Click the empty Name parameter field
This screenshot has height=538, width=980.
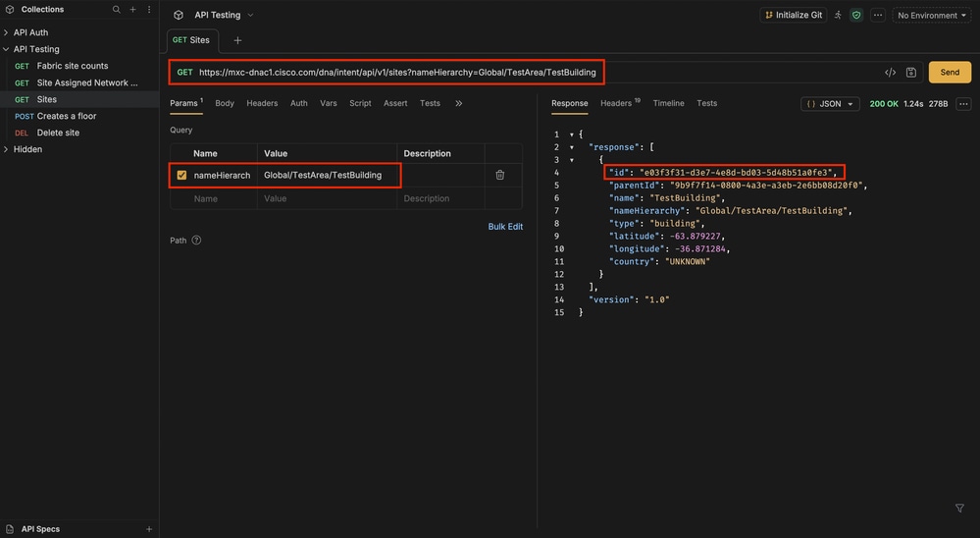coord(214,199)
